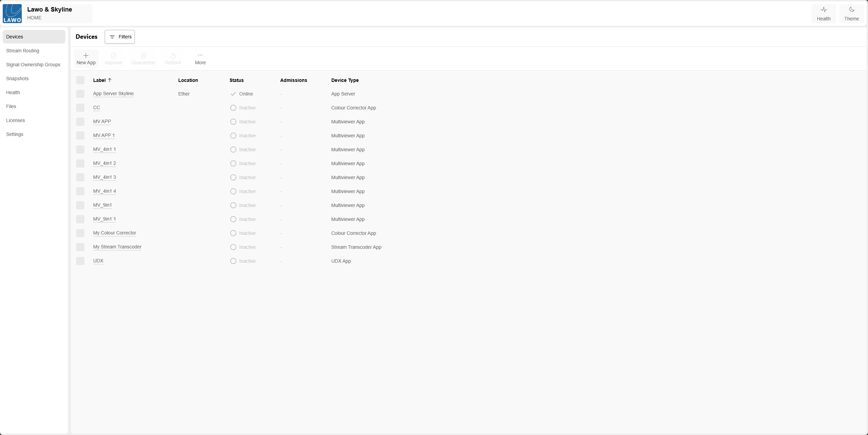
Task: Click the 'UDX App' device type cell
Action: pos(341,261)
